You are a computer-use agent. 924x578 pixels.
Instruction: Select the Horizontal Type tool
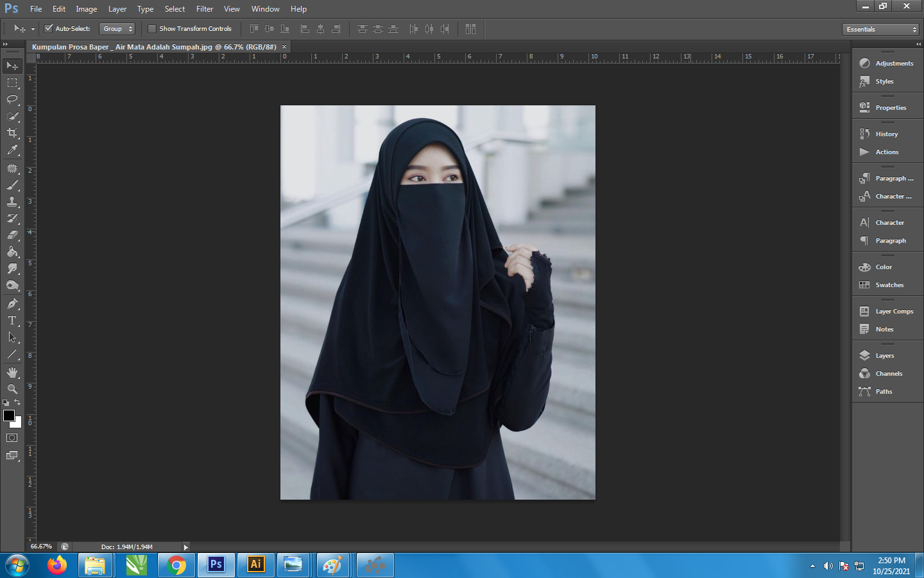[x=12, y=320]
